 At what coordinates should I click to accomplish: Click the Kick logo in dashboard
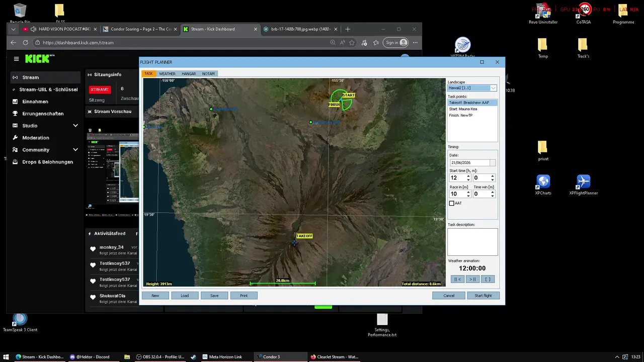(40, 59)
